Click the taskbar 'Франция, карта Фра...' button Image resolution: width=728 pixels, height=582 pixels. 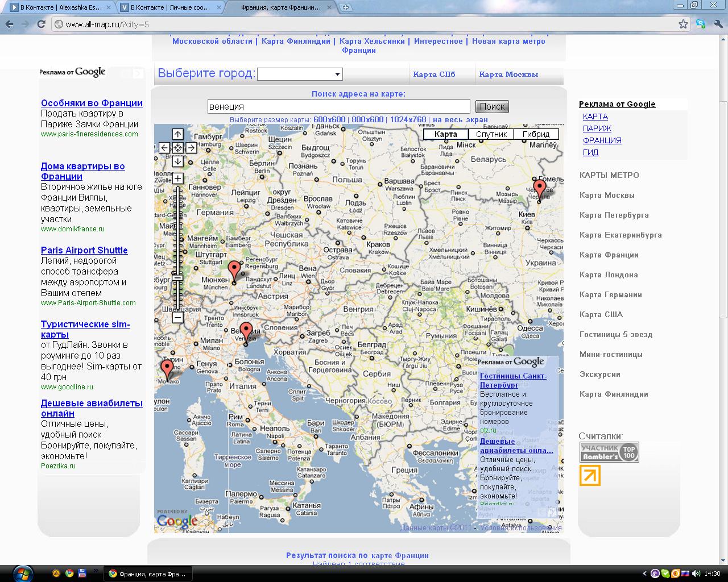click(147, 573)
